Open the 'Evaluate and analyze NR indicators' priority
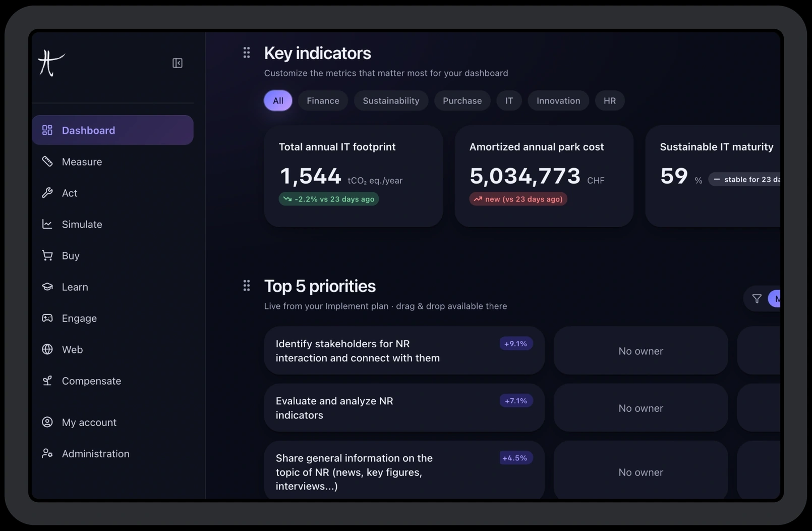The image size is (812, 531). coord(404,408)
